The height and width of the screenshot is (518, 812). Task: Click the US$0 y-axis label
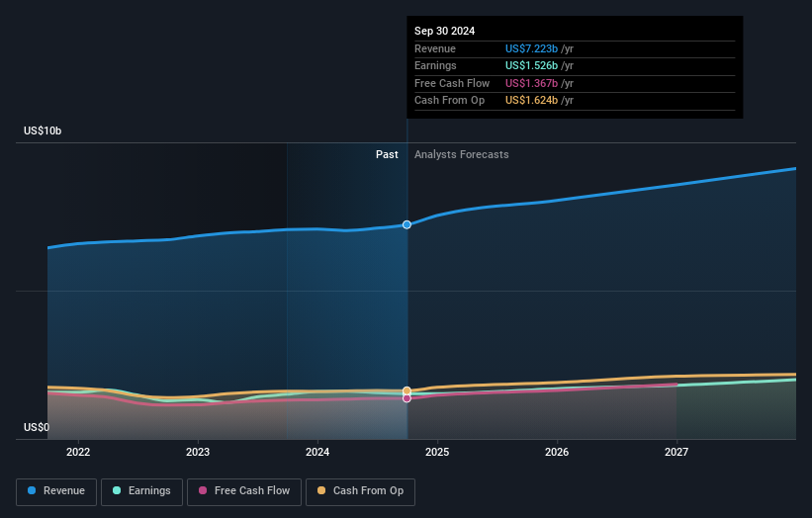point(37,427)
